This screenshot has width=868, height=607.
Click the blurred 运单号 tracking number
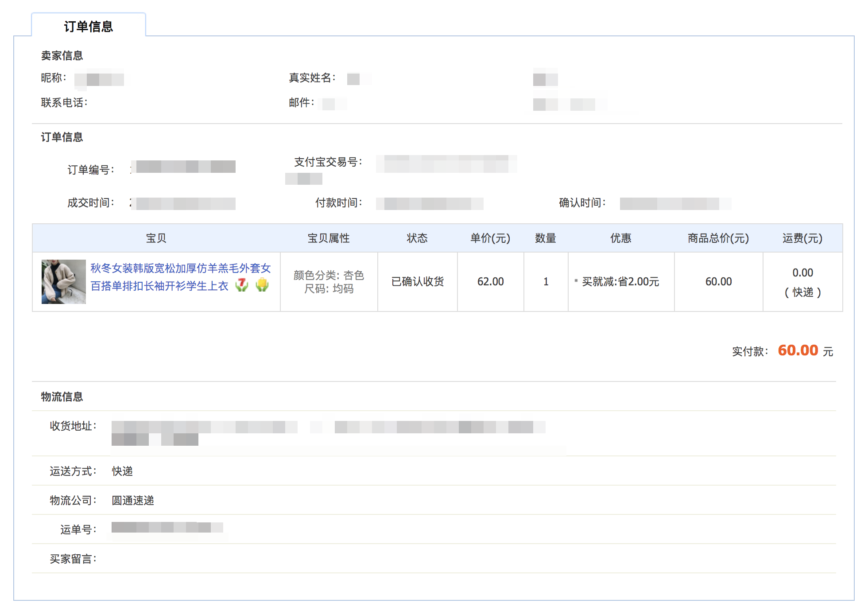coord(167,527)
